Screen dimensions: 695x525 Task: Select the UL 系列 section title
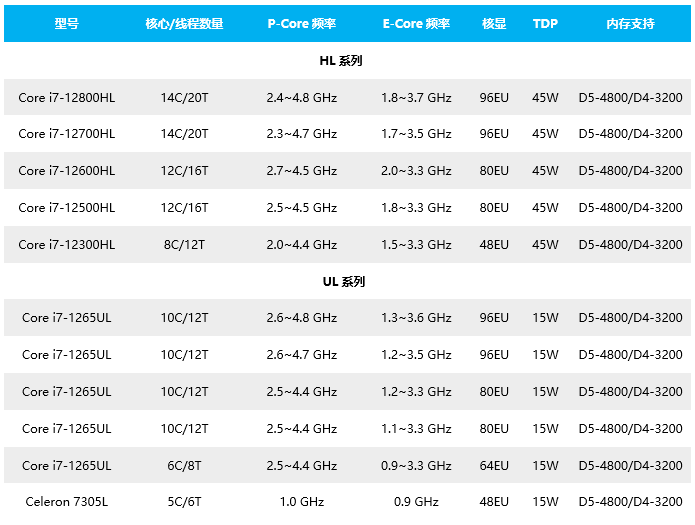(x=344, y=282)
